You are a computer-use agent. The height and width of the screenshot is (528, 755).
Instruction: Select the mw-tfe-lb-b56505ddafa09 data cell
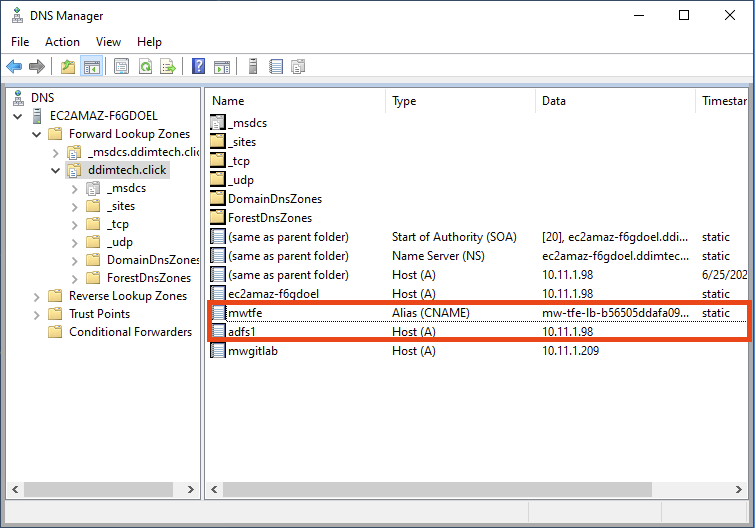(615, 313)
